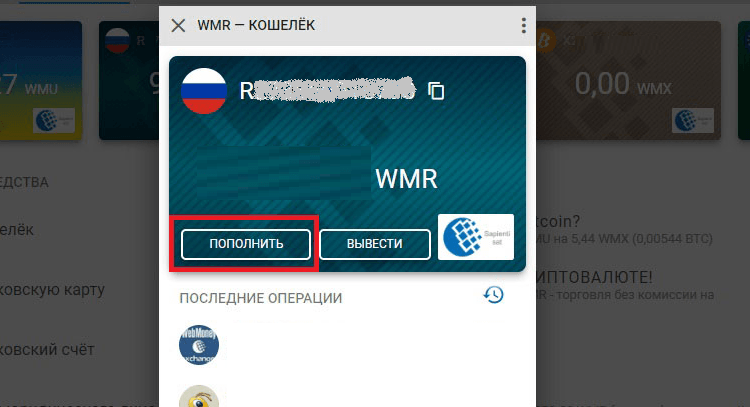Close the WMR wallet panel
The image size is (750, 407).
[x=178, y=25]
